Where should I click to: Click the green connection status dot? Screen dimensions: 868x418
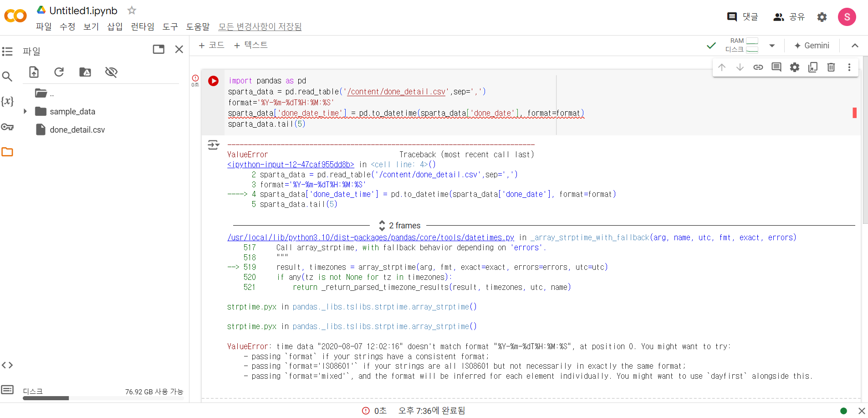point(843,411)
